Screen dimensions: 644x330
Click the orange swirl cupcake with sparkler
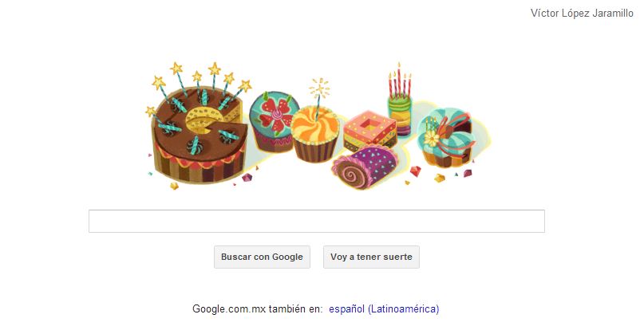(315, 133)
